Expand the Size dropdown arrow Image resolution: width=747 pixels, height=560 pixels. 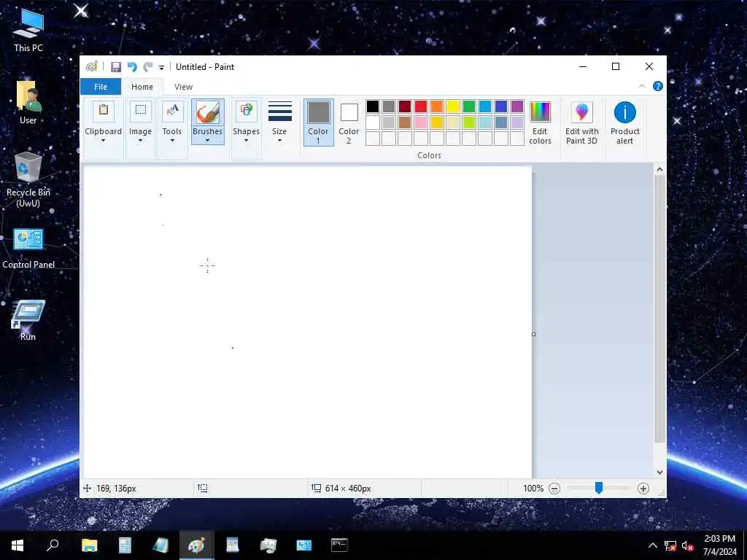click(279, 141)
